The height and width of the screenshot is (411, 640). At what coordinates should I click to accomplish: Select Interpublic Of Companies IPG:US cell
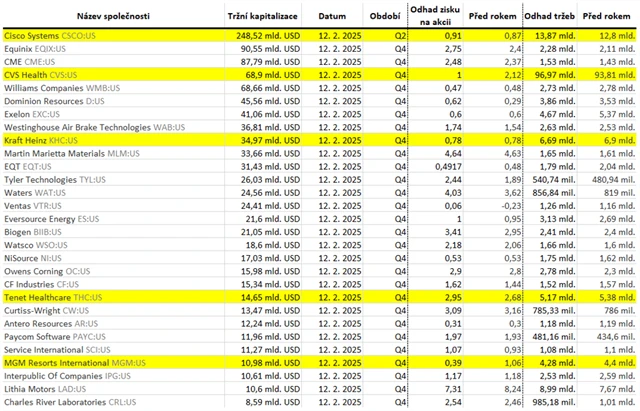click(67, 376)
